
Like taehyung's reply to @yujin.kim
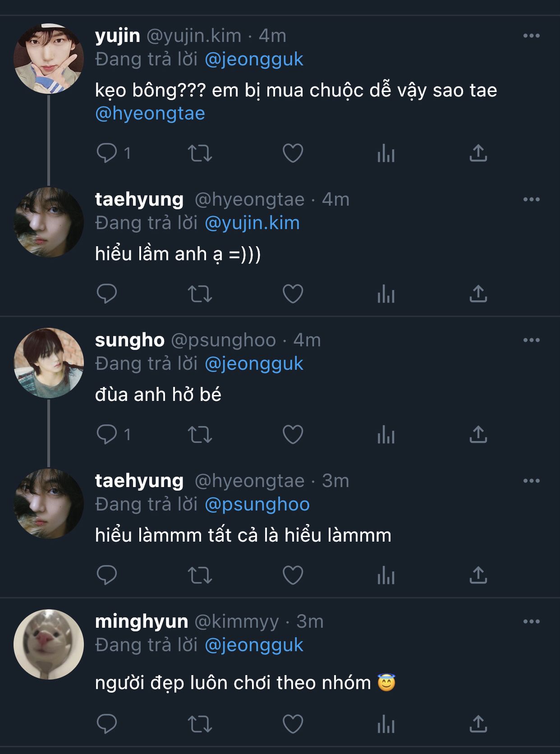(293, 294)
